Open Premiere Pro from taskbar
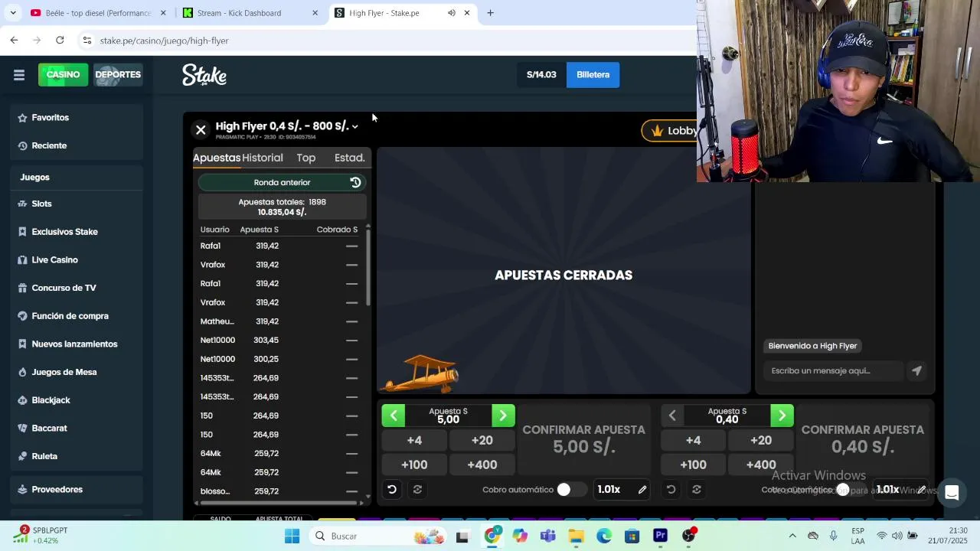This screenshot has width=980, height=551. (x=660, y=536)
